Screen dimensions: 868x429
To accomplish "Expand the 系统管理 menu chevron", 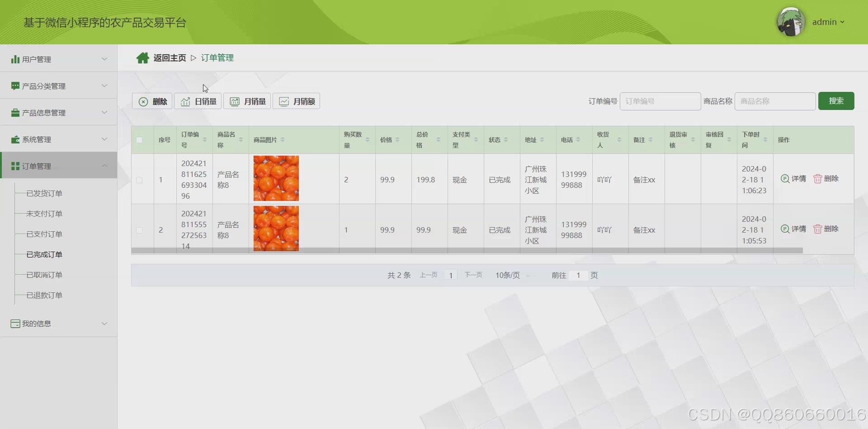I will click(104, 139).
